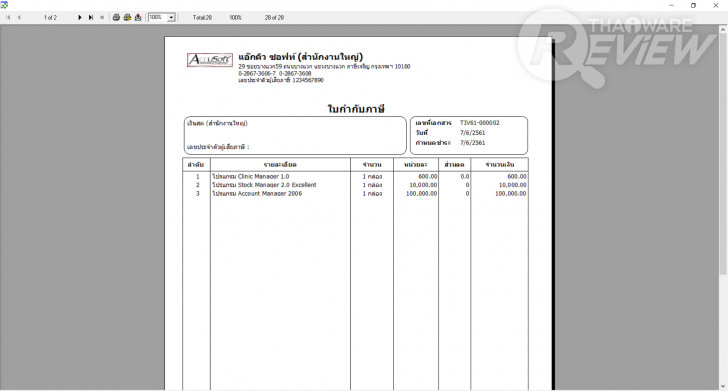Click row 'Account Manager 2006'
Viewport: 728px width, 391px height.
coord(355,194)
